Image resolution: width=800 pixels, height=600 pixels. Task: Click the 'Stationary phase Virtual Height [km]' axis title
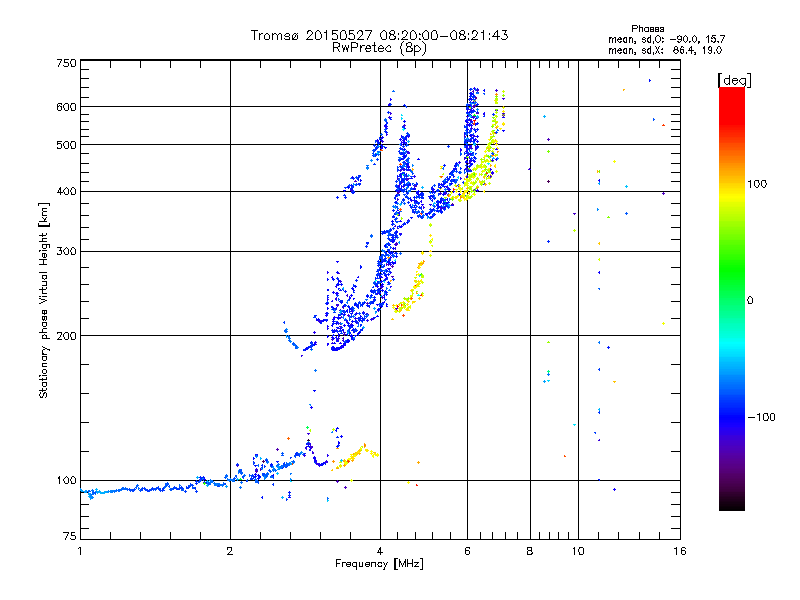pyautogui.click(x=44, y=301)
